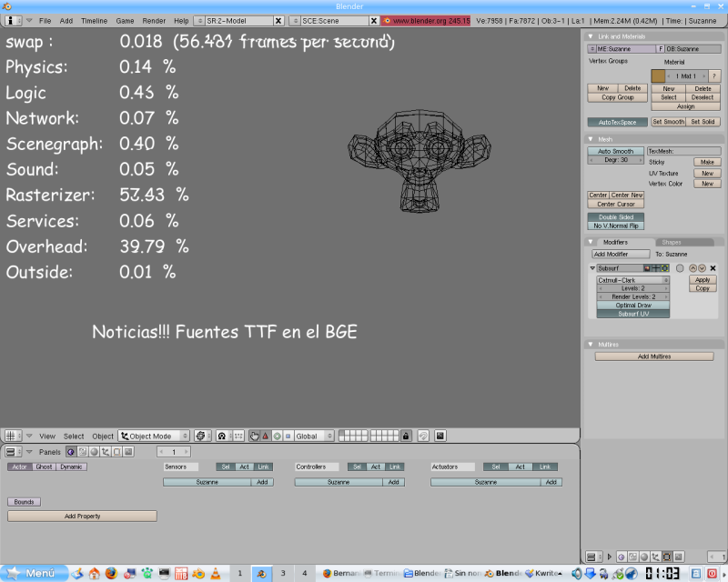Screen dimensions: 728x582
Task: Open the terminal launcher taskbar icon
Action: pos(164,574)
